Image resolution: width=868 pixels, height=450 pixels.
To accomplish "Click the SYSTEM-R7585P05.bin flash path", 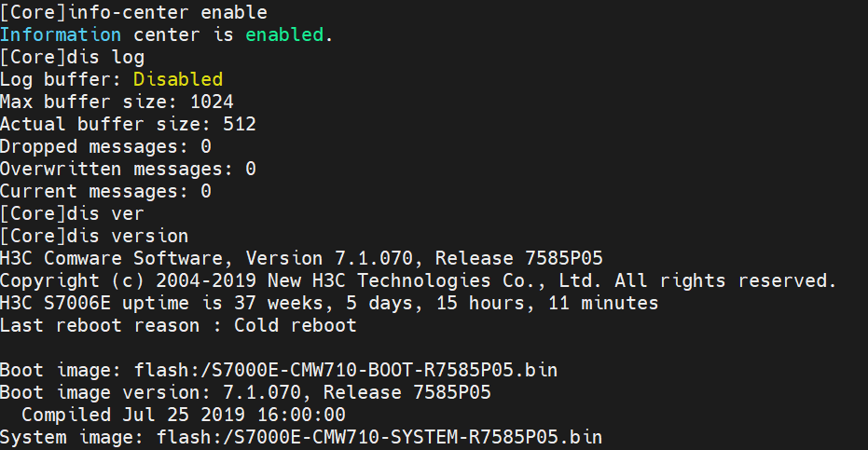I will [x=379, y=437].
